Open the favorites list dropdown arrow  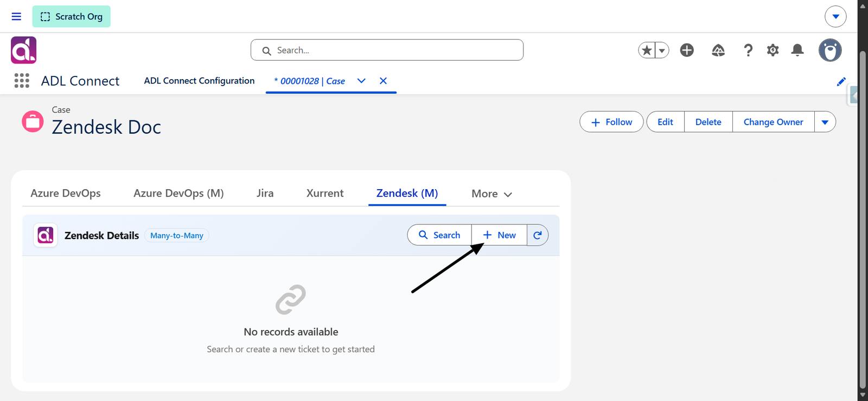click(x=662, y=50)
